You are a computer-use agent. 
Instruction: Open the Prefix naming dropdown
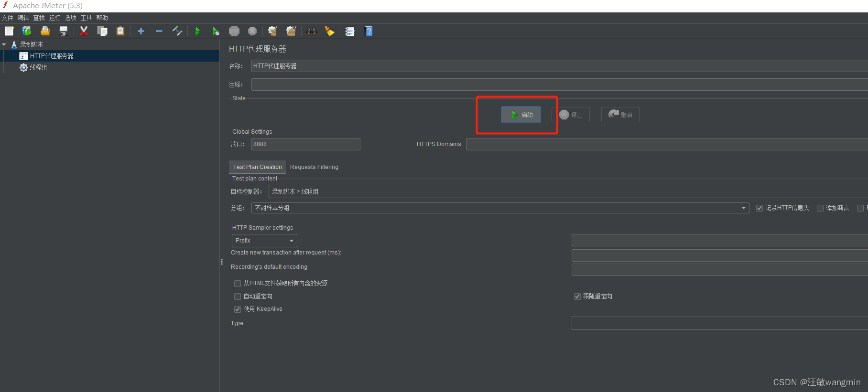point(264,241)
